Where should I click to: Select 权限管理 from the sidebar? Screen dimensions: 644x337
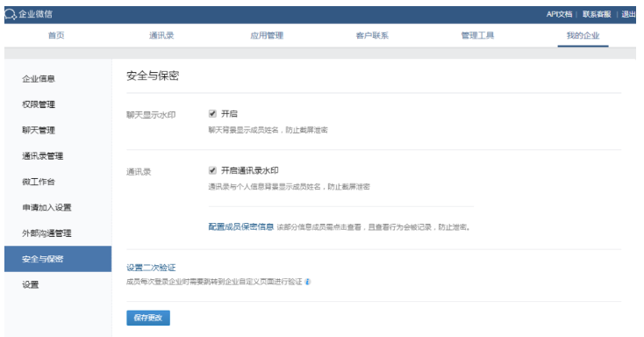(39, 104)
